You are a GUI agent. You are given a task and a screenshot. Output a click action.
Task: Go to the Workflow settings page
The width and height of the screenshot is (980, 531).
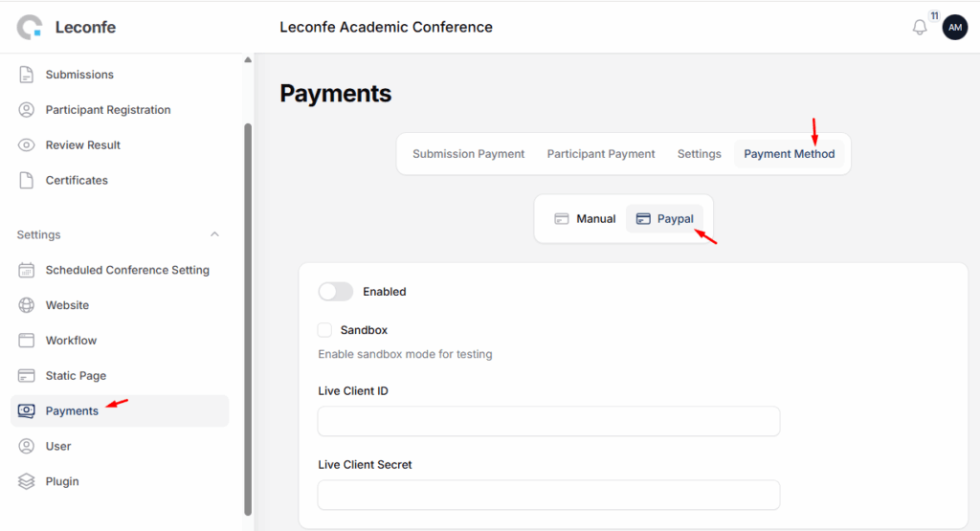71,341
